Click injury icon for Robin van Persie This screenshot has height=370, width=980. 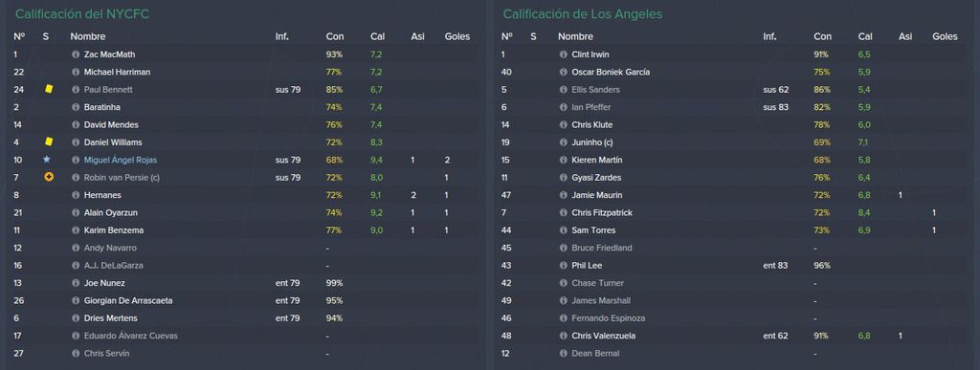(x=49, y=177)
